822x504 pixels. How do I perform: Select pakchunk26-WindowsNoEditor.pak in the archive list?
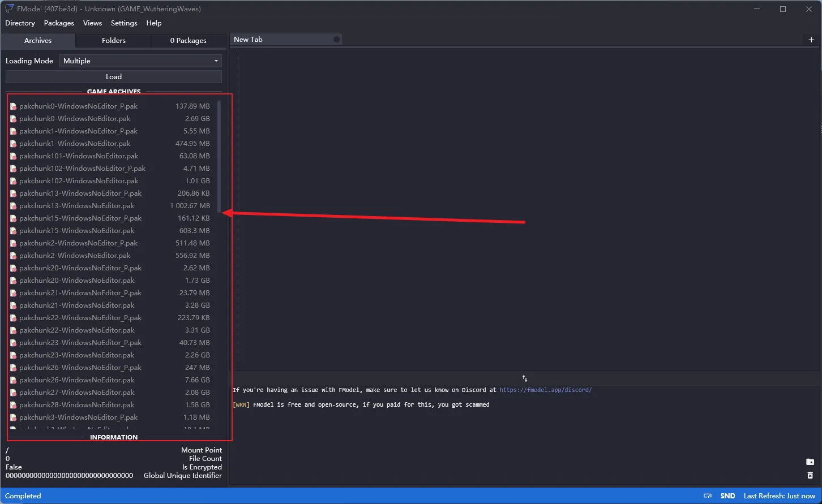pyautogui.click(x=77, y=380)
